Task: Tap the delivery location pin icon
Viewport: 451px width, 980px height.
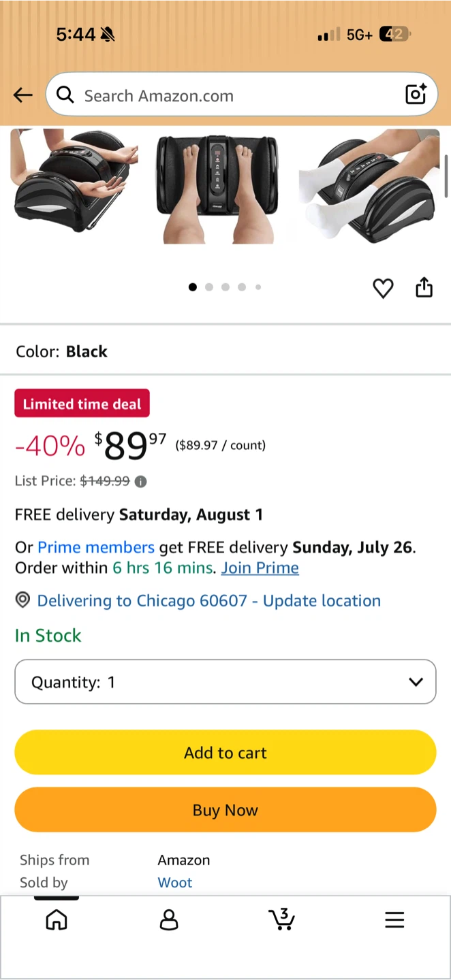Action: [x=22, y=600]
